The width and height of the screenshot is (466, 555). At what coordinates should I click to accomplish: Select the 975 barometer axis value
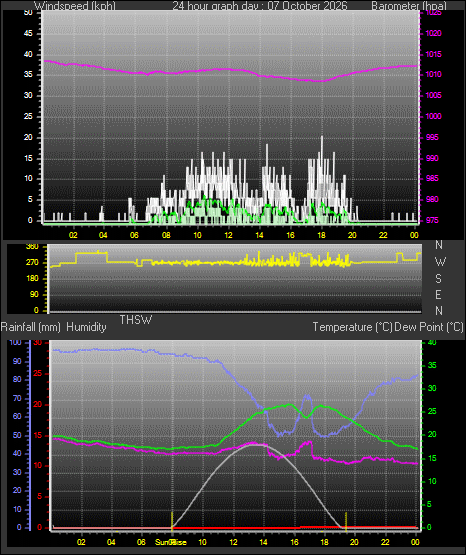click(432, 220)
